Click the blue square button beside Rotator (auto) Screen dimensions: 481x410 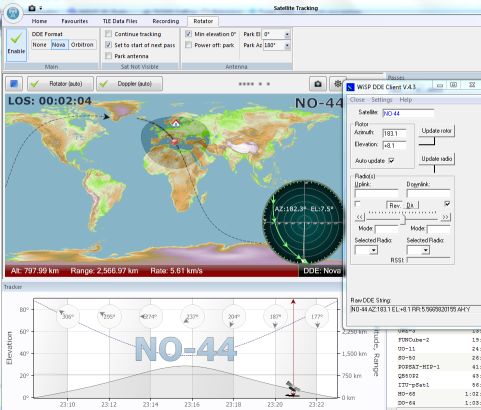click(14, 84)
